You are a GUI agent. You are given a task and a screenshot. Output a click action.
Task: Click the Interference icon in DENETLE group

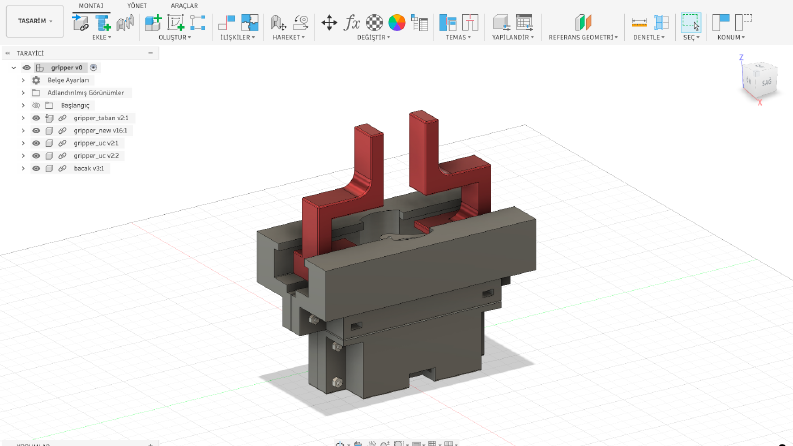[x=661, y=23]
